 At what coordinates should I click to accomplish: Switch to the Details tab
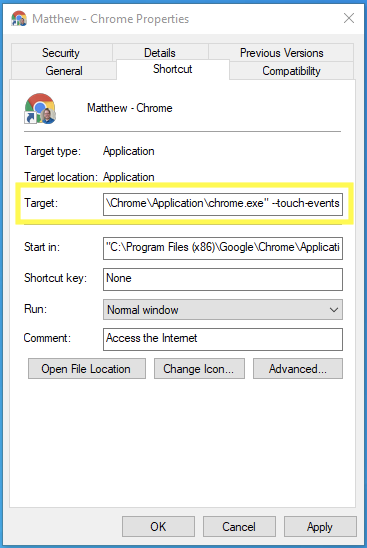160,53
